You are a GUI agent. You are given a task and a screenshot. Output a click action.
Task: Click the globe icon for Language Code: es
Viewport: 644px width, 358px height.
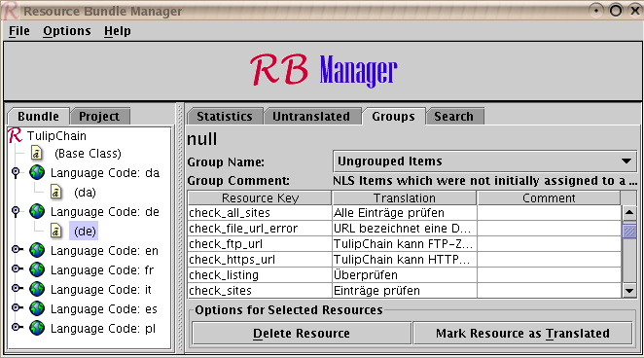tap(37, 308)
